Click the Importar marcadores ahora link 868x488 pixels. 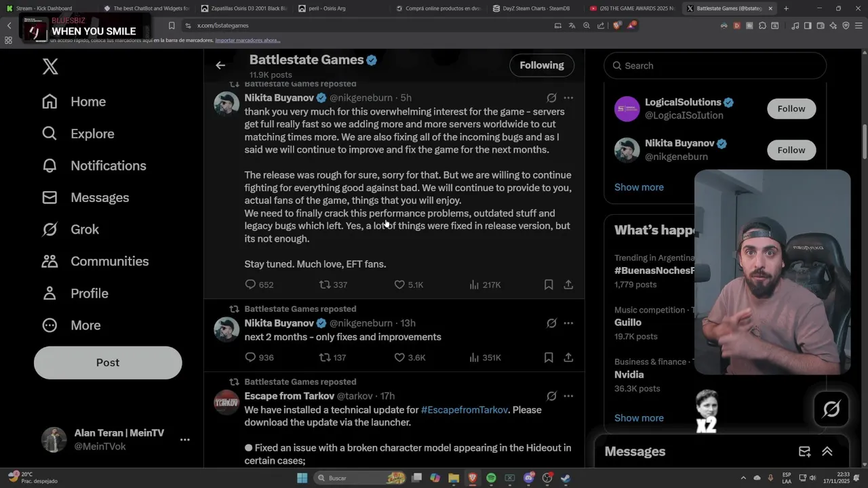[248, 40]
